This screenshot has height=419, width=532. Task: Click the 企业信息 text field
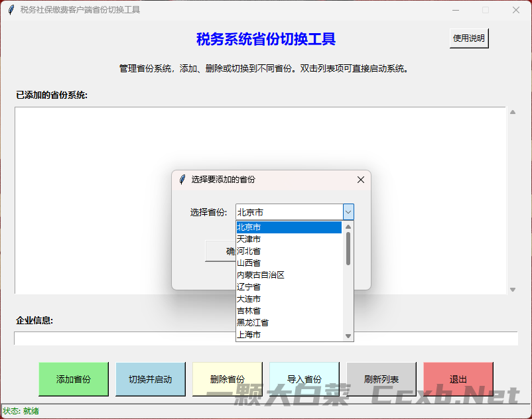coord(265,338)
